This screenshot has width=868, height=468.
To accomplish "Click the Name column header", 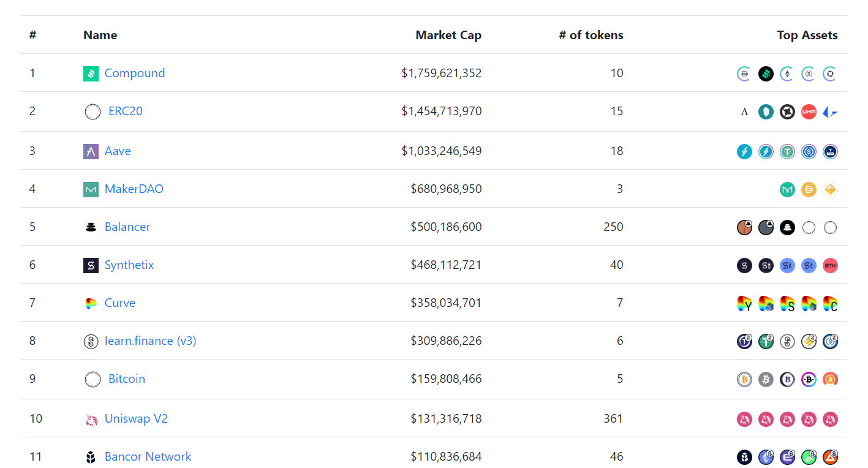I will 100,35.
